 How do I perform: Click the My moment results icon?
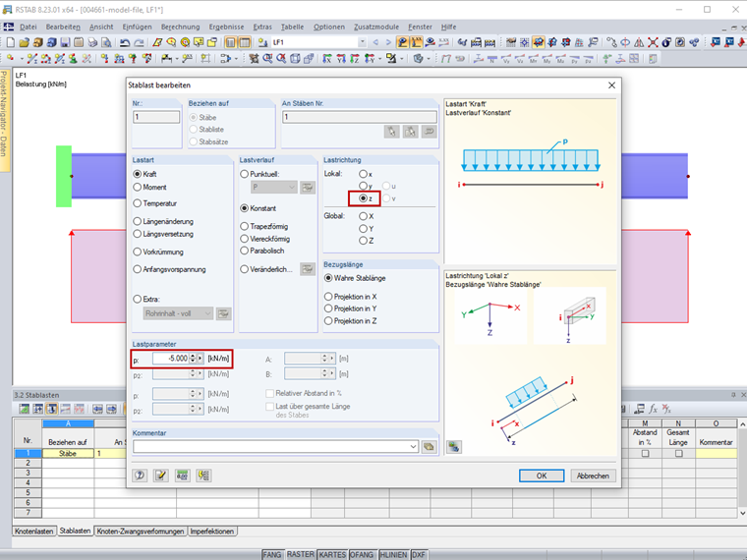[547, 59]
